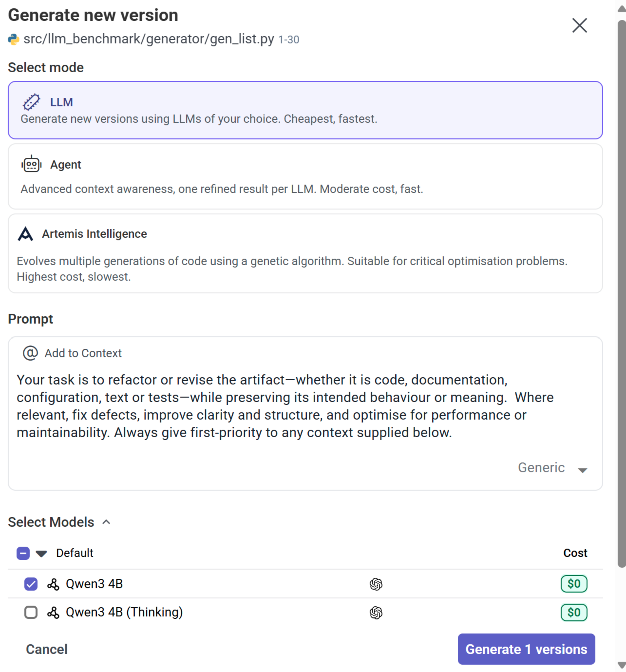Click the 1-30 line range link
626x672 pixels.
pos(288,39)
